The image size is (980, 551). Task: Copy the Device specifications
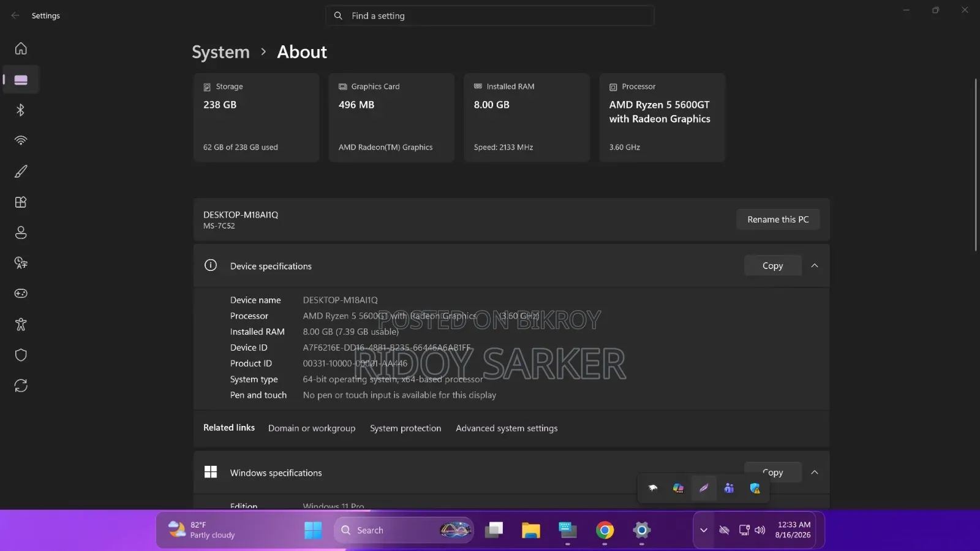772,265
